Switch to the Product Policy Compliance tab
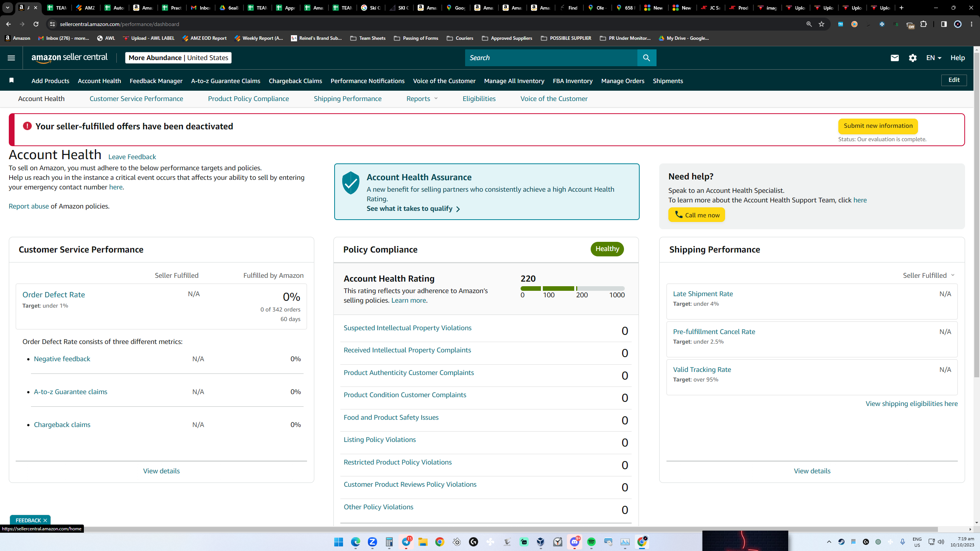This screenshot has height=551, width=980. pos(248,99)
